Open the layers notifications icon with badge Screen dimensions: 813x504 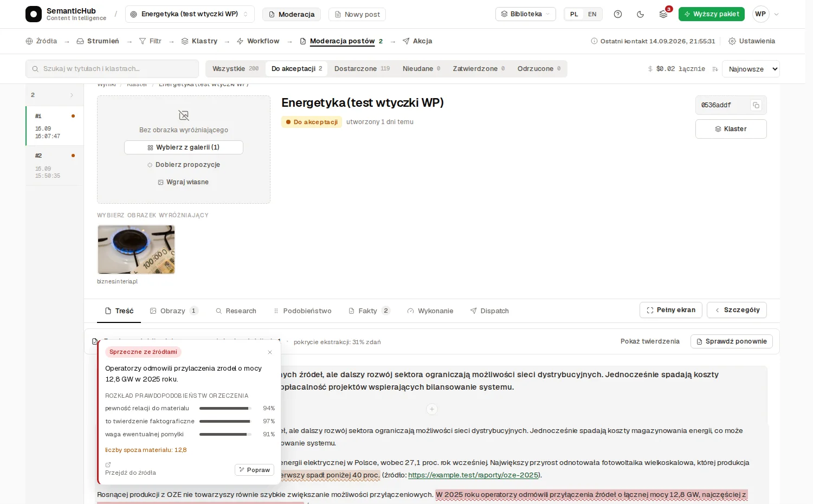click(663, 14)
